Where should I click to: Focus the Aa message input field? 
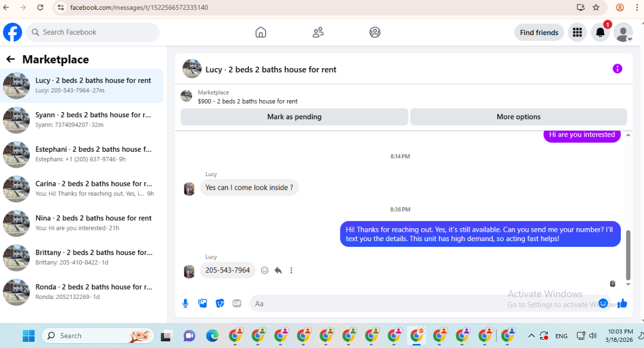click(423, 304)
